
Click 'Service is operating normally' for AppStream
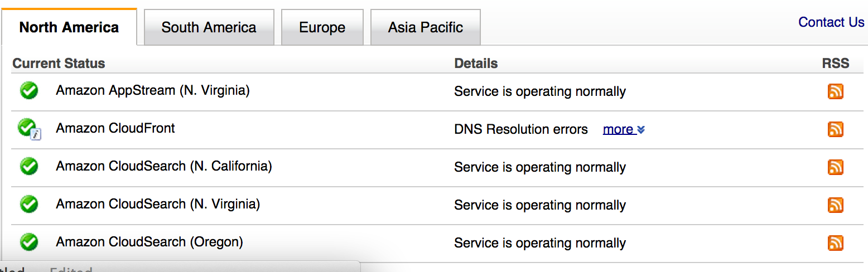tap(540, 91)
